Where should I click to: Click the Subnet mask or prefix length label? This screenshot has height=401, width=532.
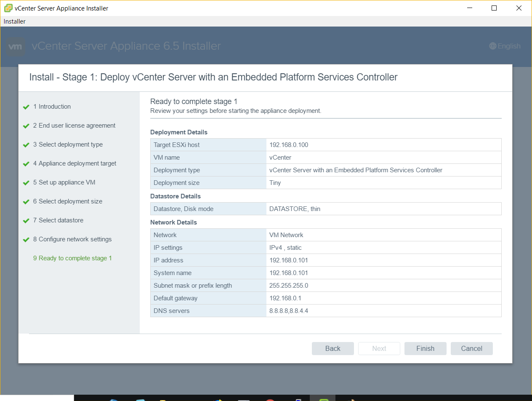[x=193, y=286]
